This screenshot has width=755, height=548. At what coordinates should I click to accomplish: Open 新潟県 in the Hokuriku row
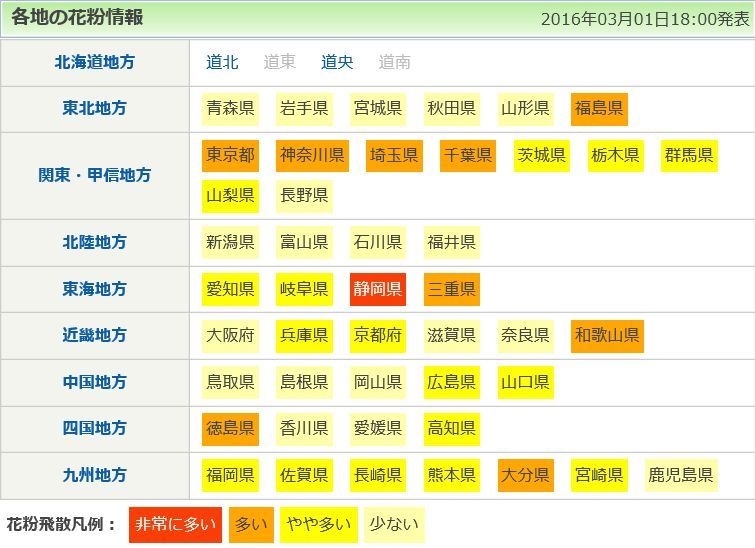pos(230,241)
